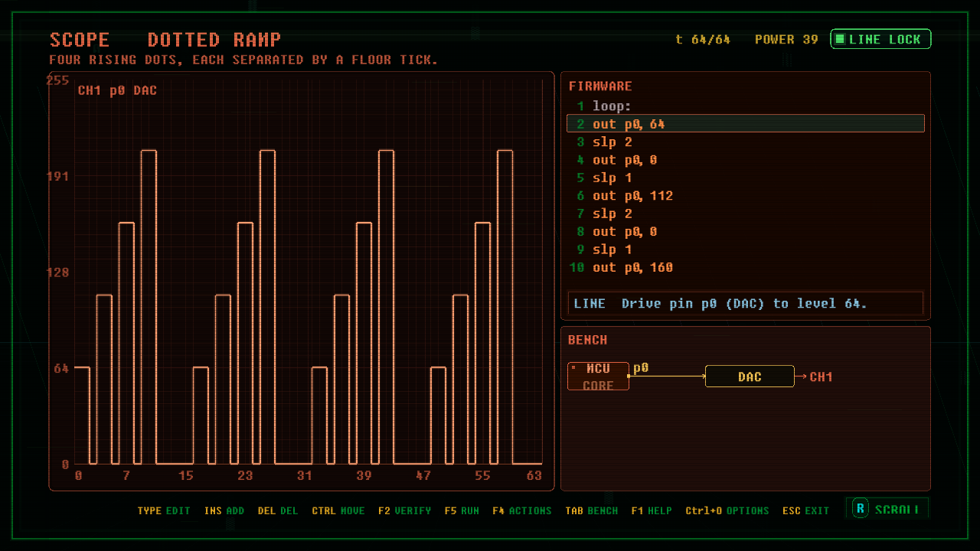The width and height of the screenshot is (980, 551).
Task: Open F1 HELP
Action: coord(652,510)
